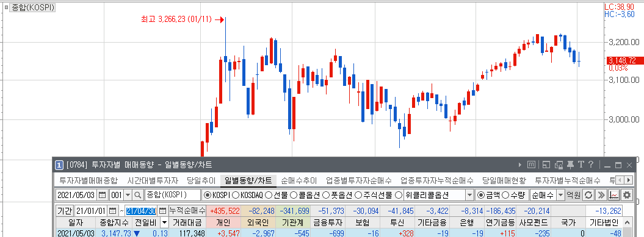Click the 최고 3,266.23 (01/11) chart label
The width and height of the screenshot is (644, 237).
click(176, 19)
